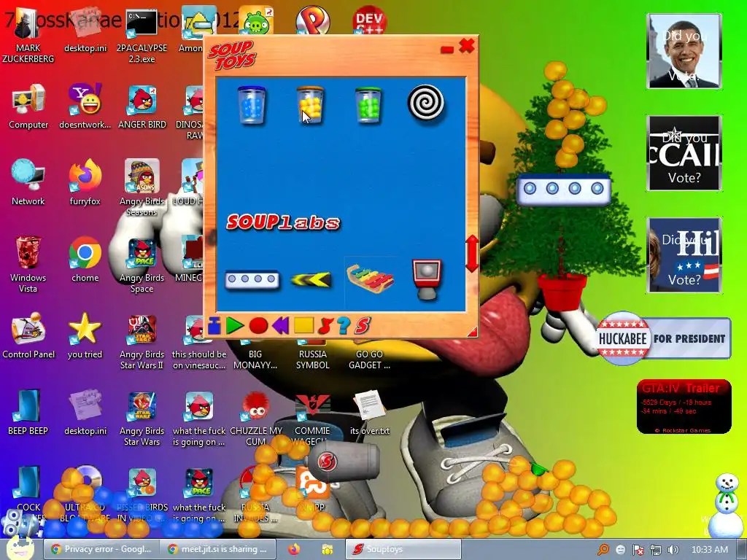Viewport: 747px width, 560px height.
Task: Grab the red corner resize triangle of Souptoys
Action: pos(472,332)
